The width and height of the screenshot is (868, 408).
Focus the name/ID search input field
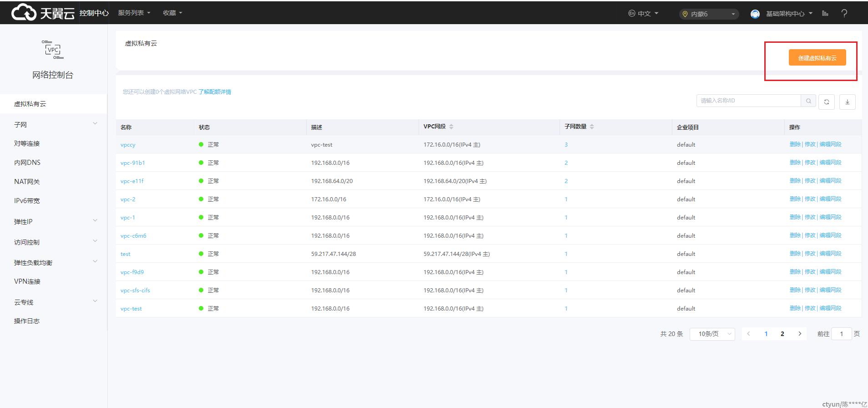(748, 101)
